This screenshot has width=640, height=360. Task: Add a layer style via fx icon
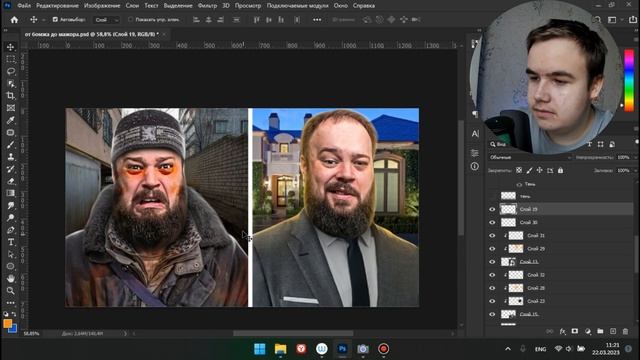tap(562, 331)
